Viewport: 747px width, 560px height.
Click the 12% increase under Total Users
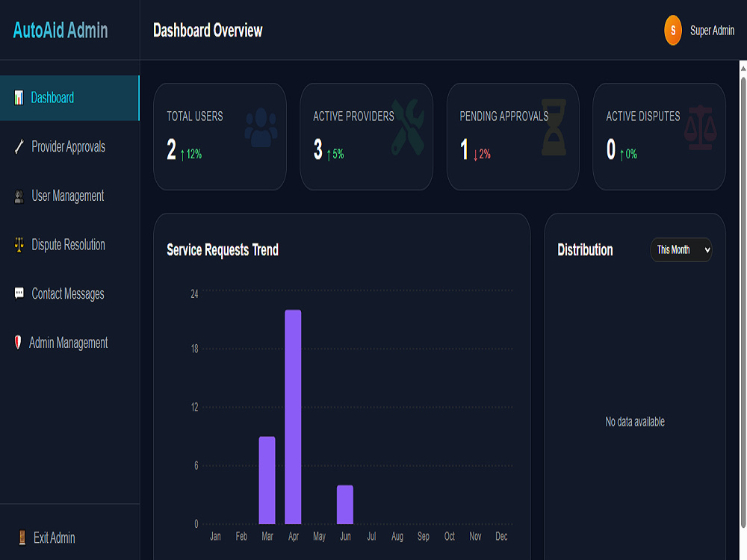(x=191, y=154)
